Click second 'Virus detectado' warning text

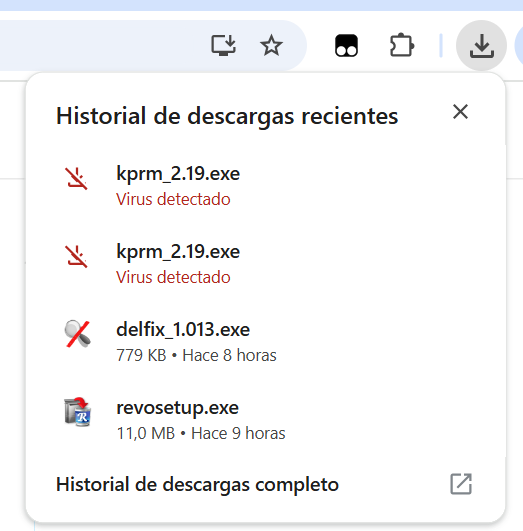(173, 277)
